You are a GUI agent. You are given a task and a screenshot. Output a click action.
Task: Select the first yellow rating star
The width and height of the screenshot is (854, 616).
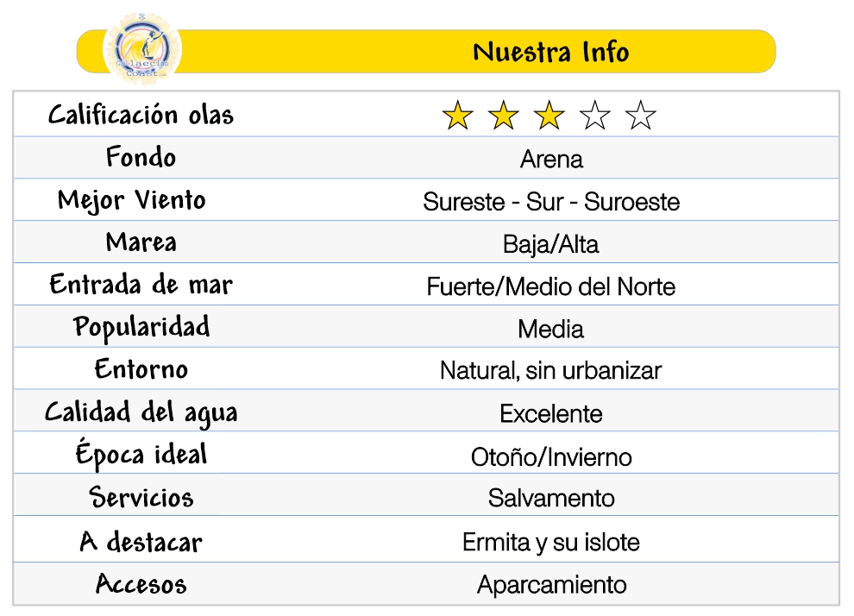click(x=457, y=115)
